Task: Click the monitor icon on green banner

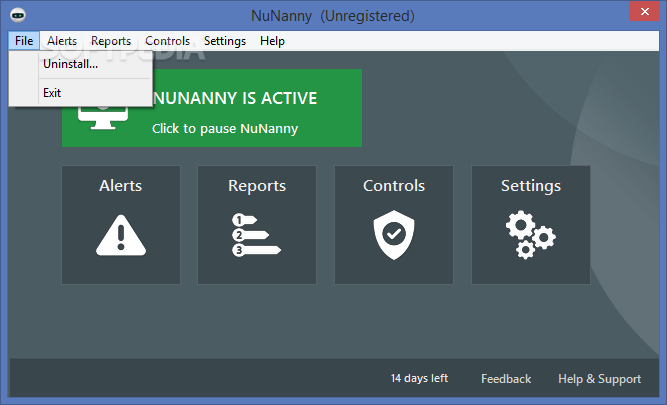Action: (x=103, y=117)
